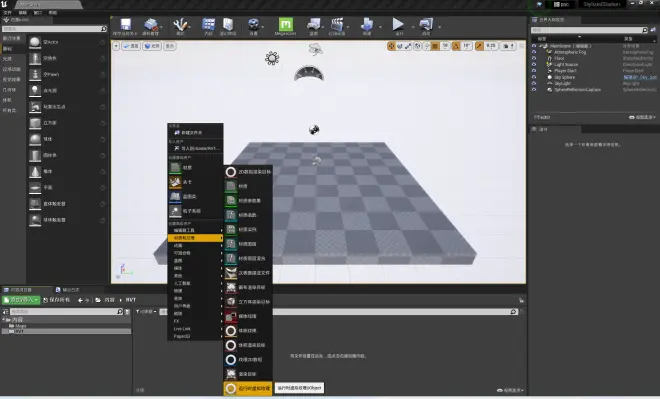The width and height of the screenshot is (660, 399).
Task: Choose 2D Canvas Render Target submenu entry
Action: (x=248, y=172)
